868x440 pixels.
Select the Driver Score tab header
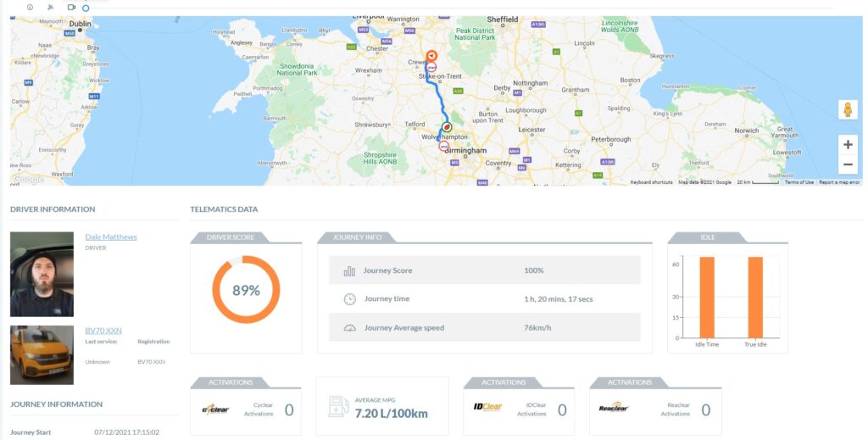(231, 237)
